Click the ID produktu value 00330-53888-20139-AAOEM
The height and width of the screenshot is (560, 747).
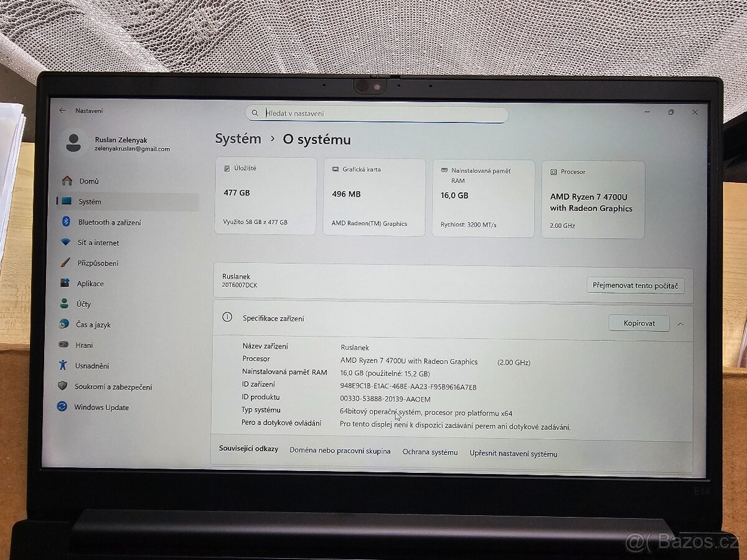coord(385,399)
